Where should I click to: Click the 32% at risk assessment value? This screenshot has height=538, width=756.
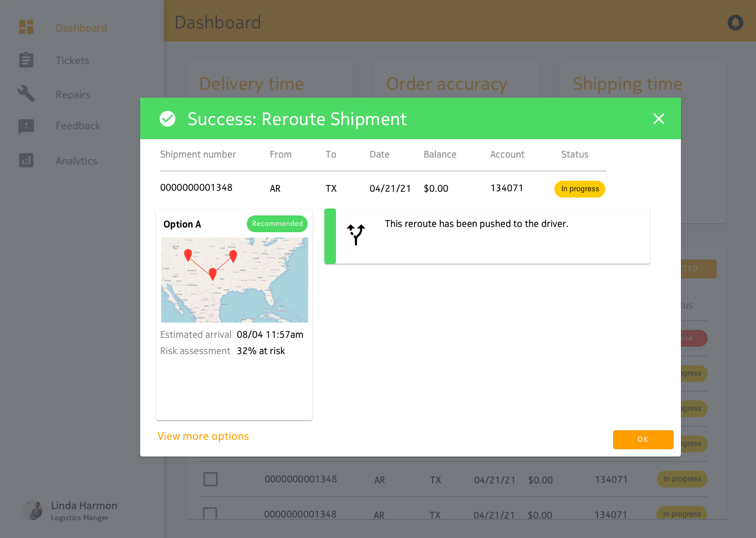(x=261, y=351)
